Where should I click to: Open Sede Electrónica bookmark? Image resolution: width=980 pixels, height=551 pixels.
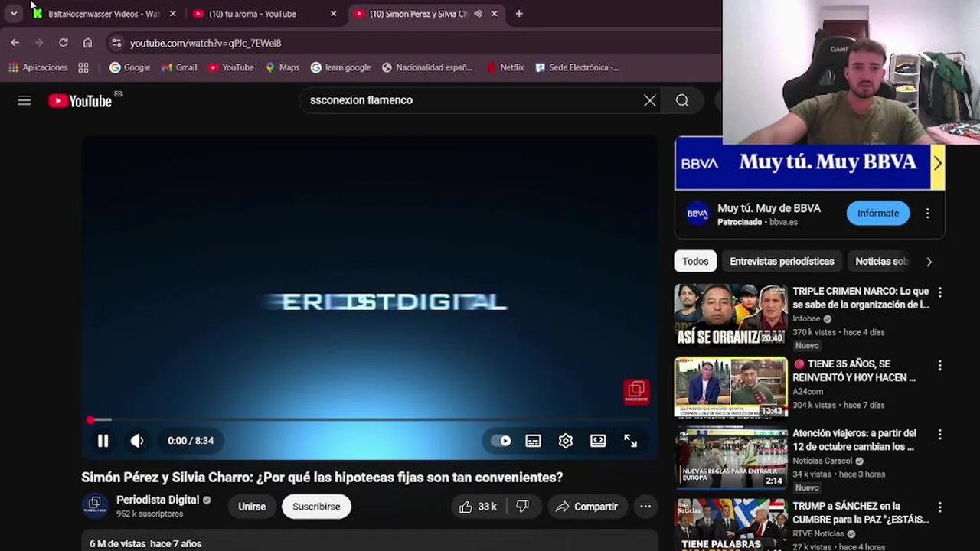point(577,67)
